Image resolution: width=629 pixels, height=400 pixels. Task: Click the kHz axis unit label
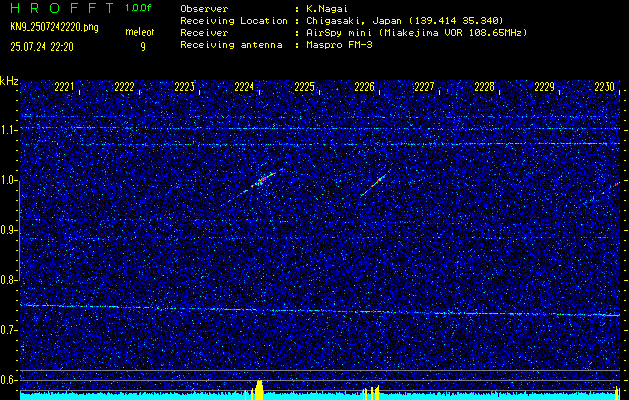click(x=9, y=81)
